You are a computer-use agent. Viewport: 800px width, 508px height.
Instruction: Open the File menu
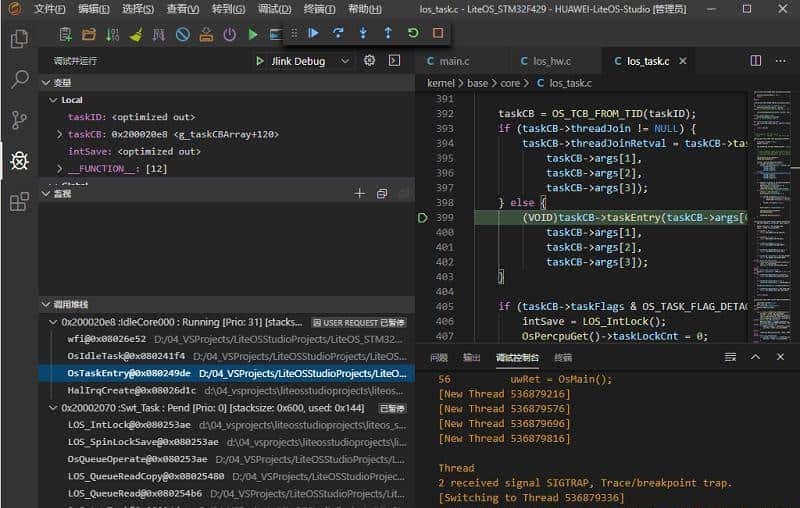click(49, 9)
